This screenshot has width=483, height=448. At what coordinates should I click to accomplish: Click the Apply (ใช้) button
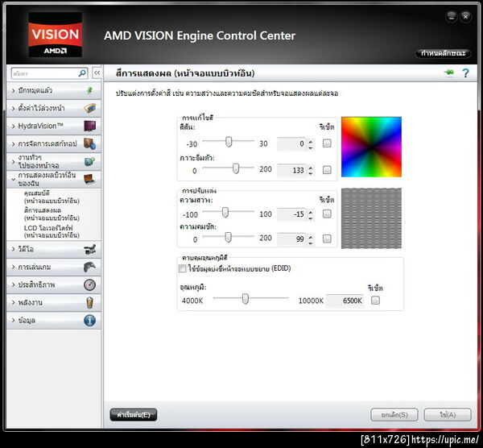coord(448,415)
